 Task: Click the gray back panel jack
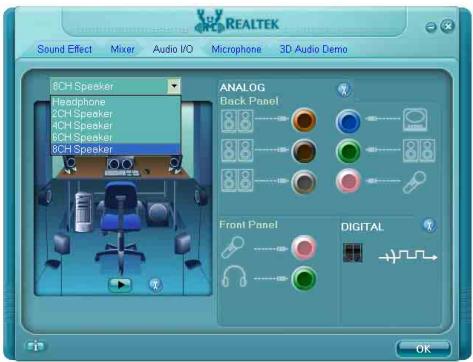point(304,182)
